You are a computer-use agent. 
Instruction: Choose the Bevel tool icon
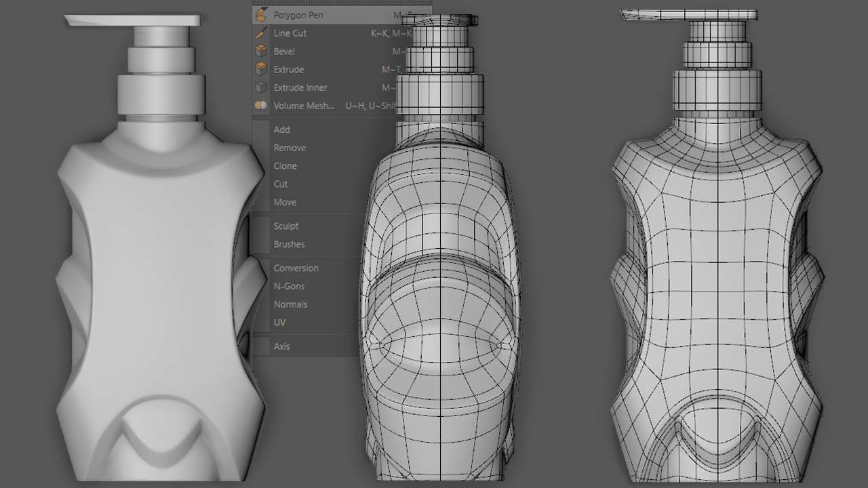click(260, 51)
